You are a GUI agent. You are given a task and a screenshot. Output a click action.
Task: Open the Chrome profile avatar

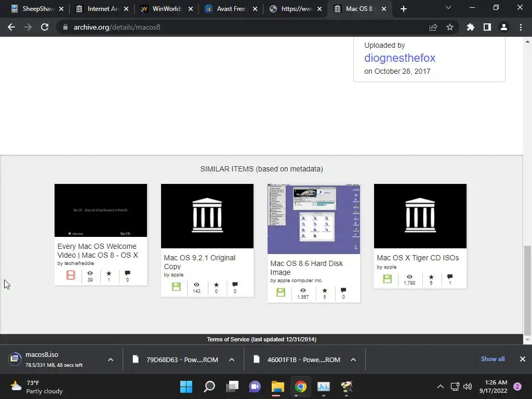point(504,27)
